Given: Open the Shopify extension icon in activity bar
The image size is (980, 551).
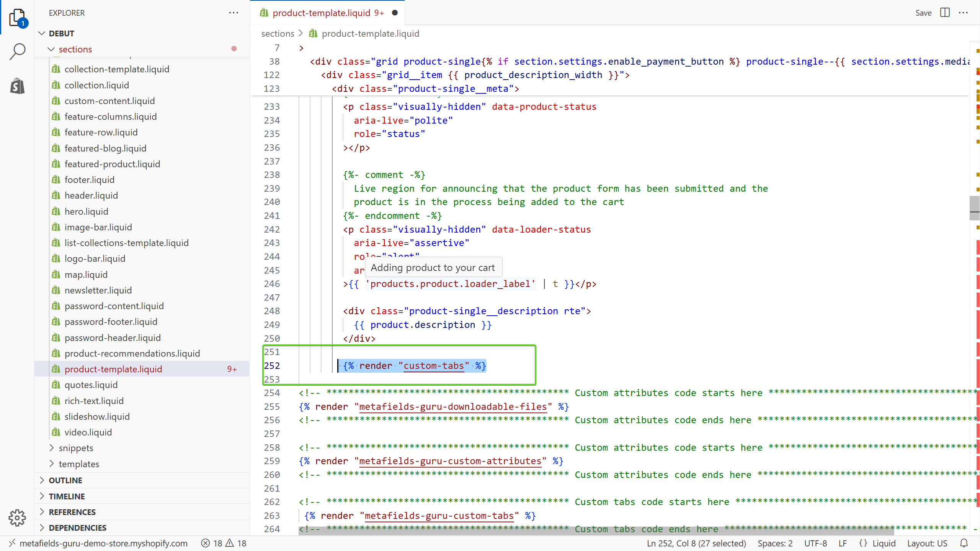Looking at the screenshot, I should (x=17, y=86).
